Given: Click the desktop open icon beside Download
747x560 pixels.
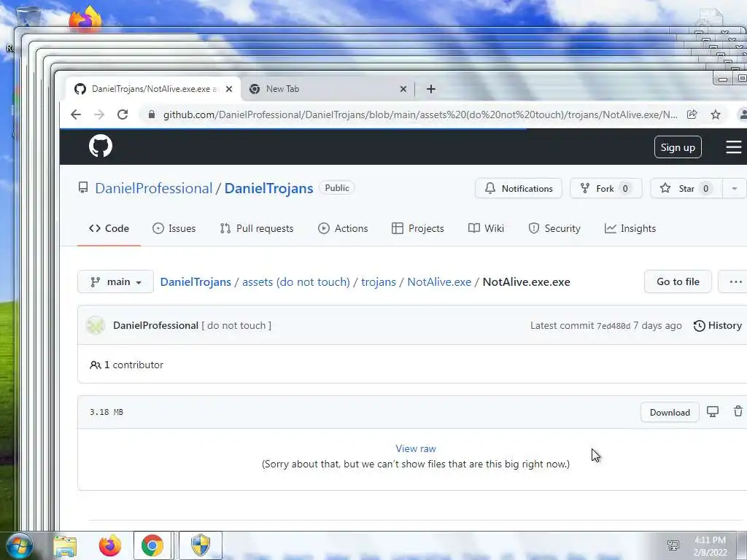Looking at the screenshot, I should 713,411.
